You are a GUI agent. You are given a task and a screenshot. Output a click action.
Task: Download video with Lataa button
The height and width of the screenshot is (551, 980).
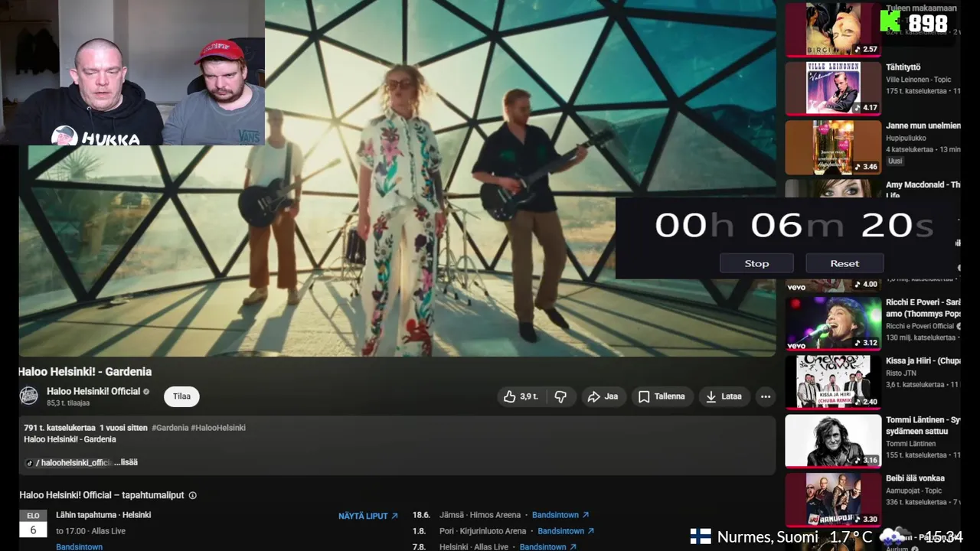724,396
